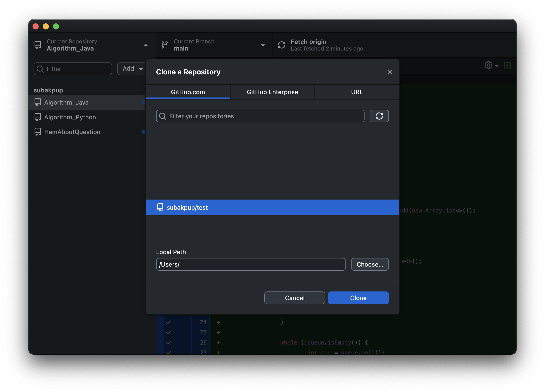Image resolution: width=545 pixels, height=392 pixels.
Task: Click the magnifier in Filter your repositories
Action: 163,116
